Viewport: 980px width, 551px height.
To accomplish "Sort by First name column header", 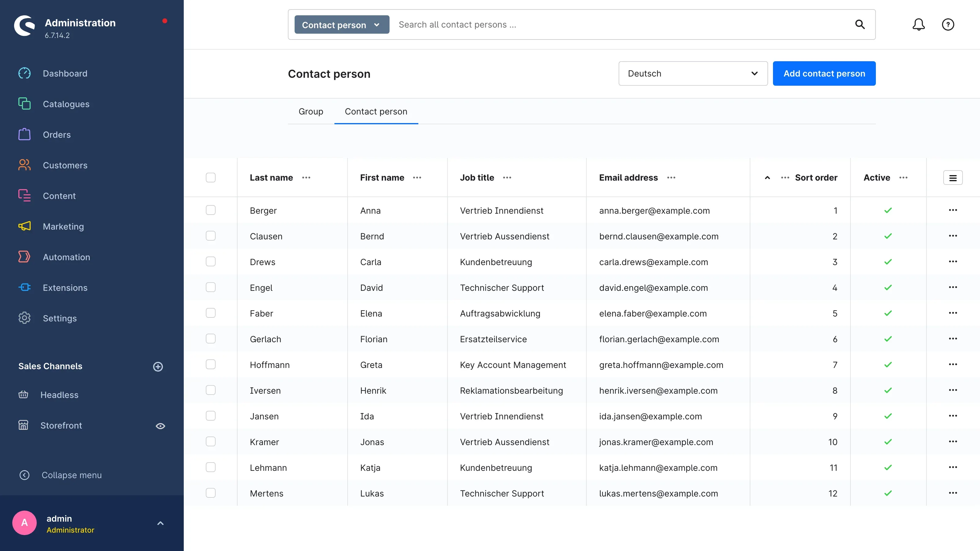I will tap(382, 178).
